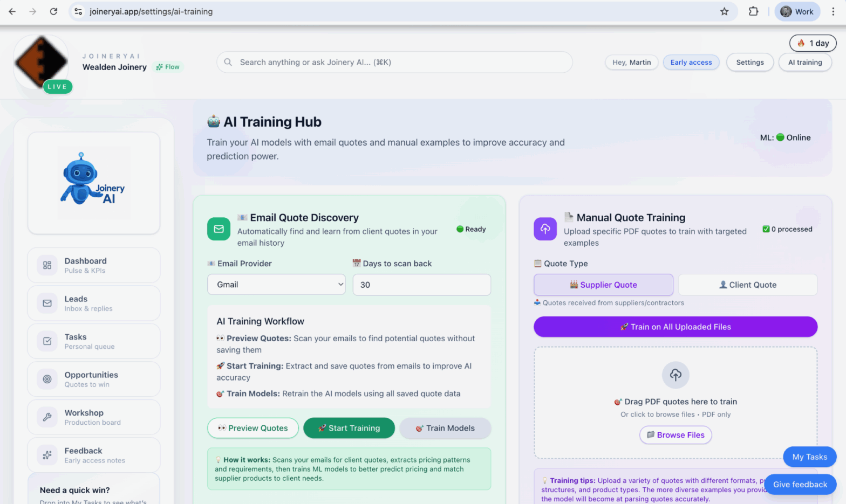Click the Opportunities target icon
Screen dimensions: 846x504
point(47,379)
